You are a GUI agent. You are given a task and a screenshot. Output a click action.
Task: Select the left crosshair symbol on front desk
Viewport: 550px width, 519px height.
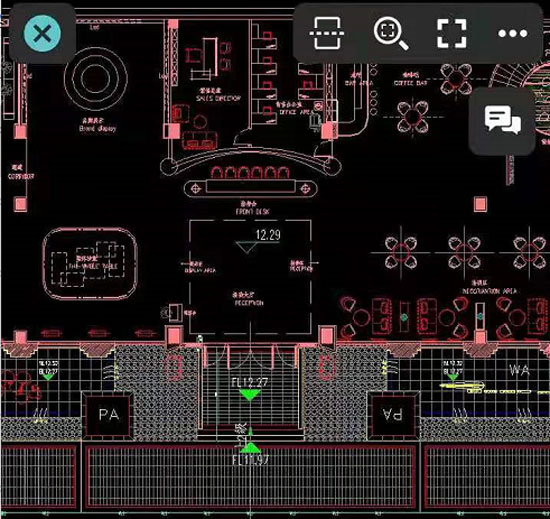(x=196, y=189)
